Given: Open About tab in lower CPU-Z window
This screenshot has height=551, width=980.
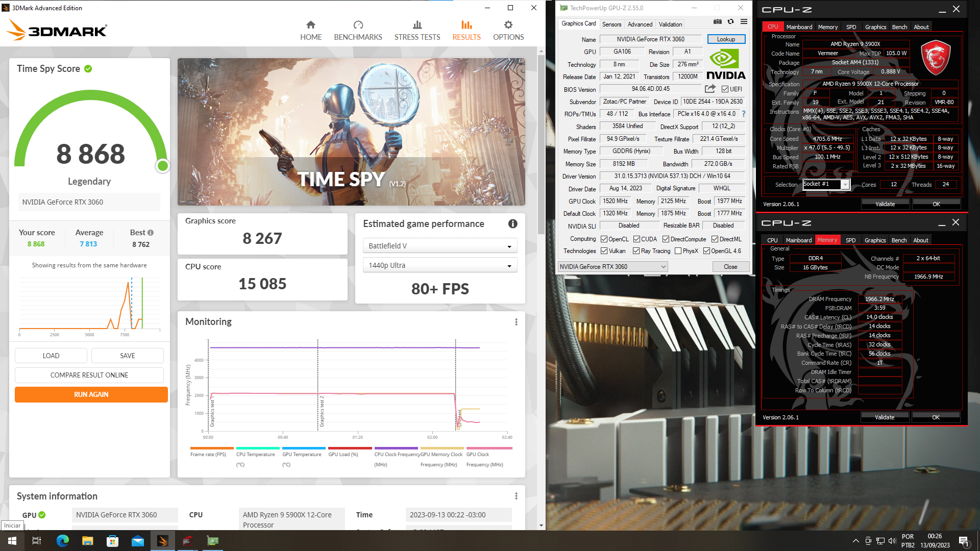Looking at the screenshot, I should pos(920,240).
